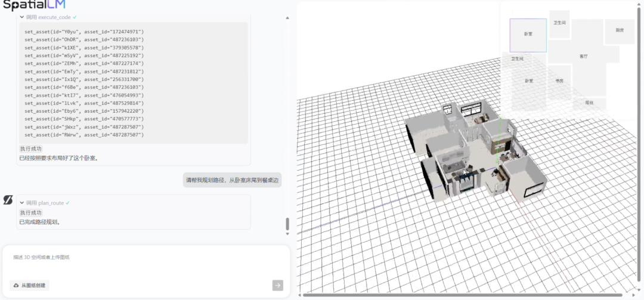
Task: Click code line with id "EmTy"
Action: 84,72
